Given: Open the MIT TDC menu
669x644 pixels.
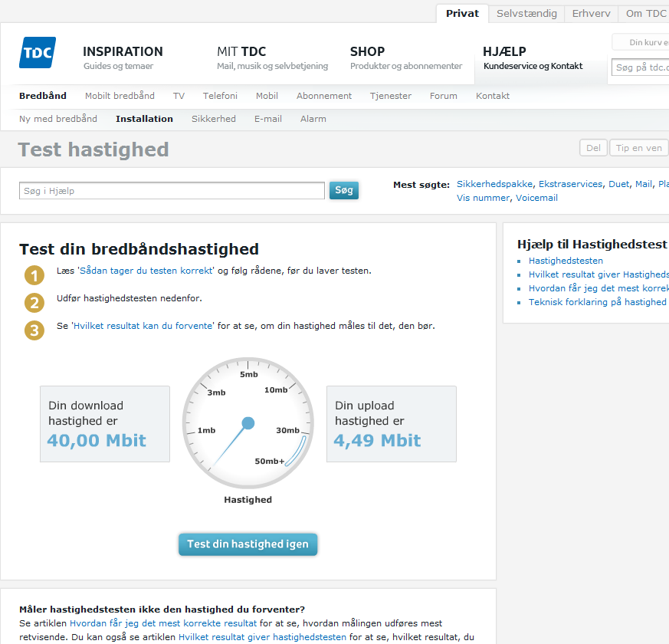Looking at the screenshot, I should [x=272, y=58].
